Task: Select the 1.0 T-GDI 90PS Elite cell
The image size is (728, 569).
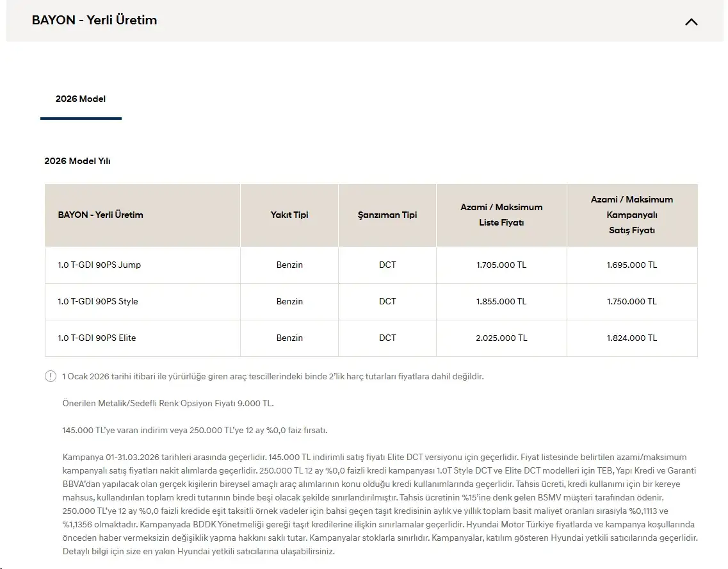Action: tap(143, 338)
